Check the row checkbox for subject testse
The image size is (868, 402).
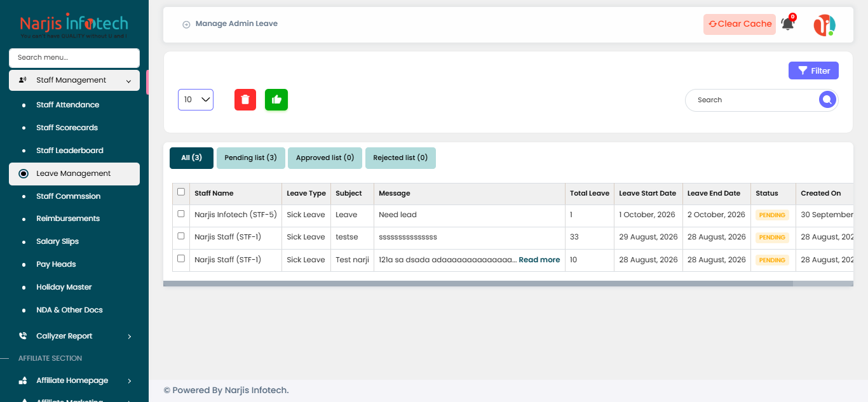click(x=181, y=236)
